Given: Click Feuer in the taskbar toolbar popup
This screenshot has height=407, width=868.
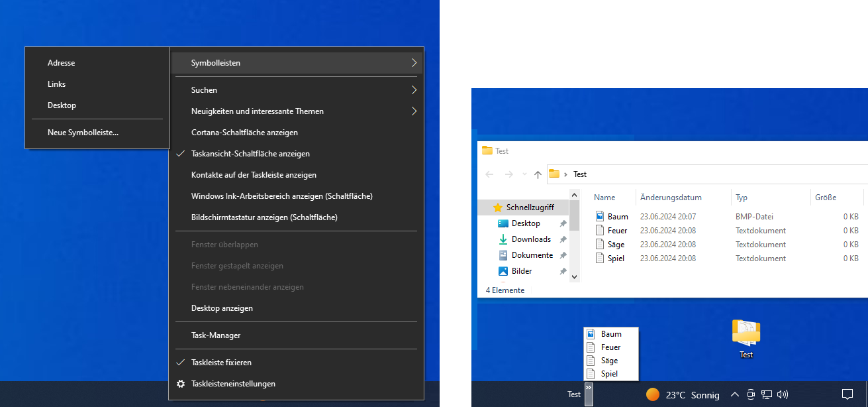Looking at the screenshot, I should 610,347.
